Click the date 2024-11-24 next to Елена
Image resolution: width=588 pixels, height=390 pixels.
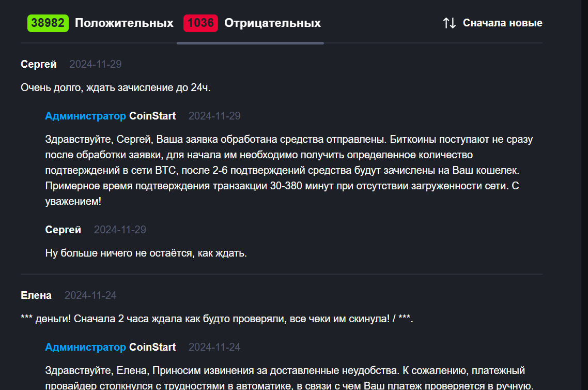pyautogui.click(x=90, y=295)
